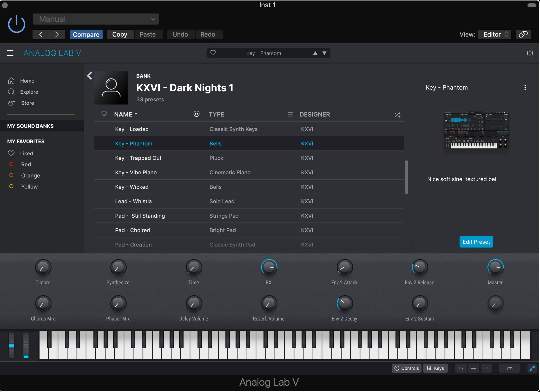Toggle the Compare button
540x392 pixels.
tap(86, 34)
